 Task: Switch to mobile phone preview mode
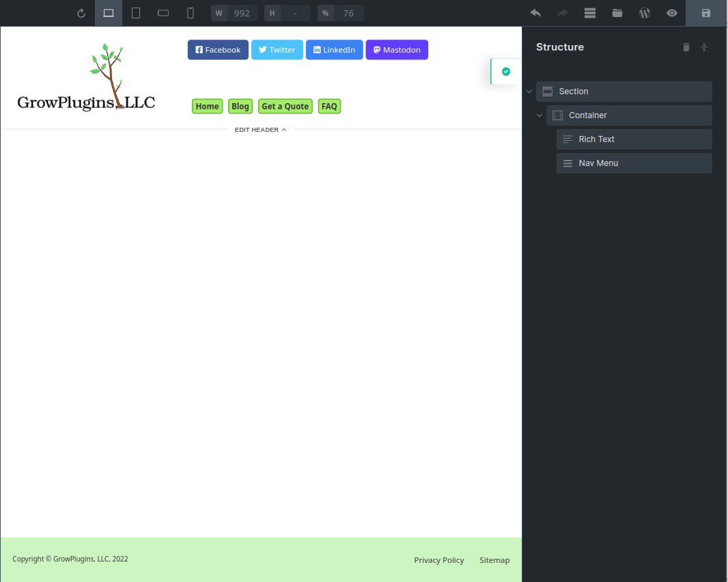tap(191, 12)
